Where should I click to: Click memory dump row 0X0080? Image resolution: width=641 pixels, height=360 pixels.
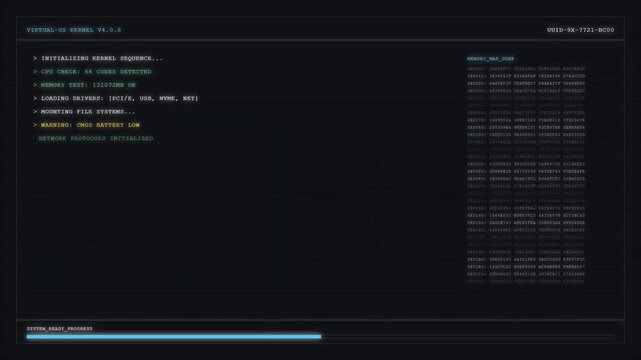coord(526,127)
